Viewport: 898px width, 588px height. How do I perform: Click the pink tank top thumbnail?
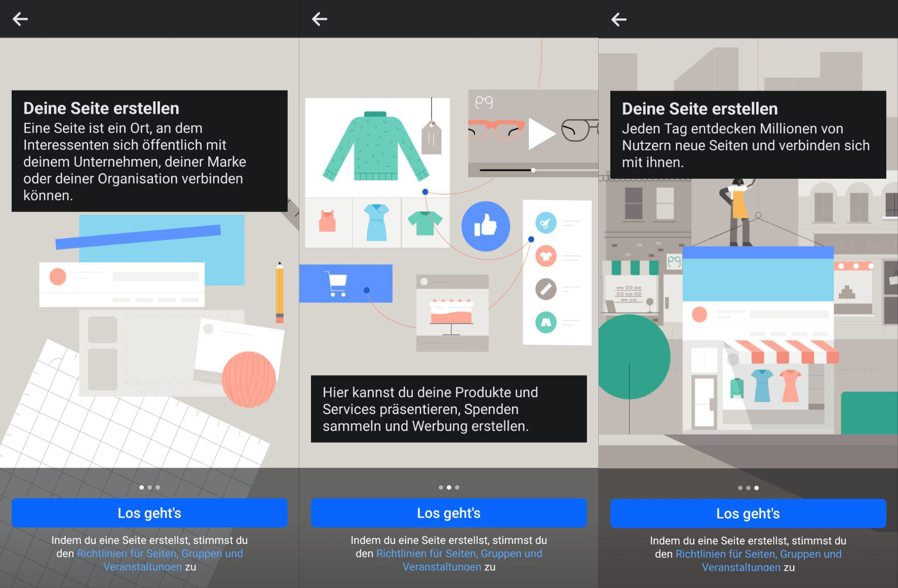(x=328, y=222)
